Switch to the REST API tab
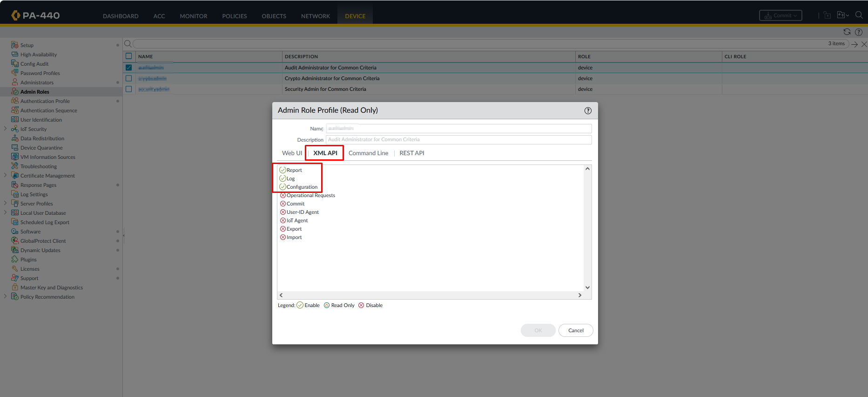Image resolution: width=868 pixels, height=397 pixels. (412, 153)
